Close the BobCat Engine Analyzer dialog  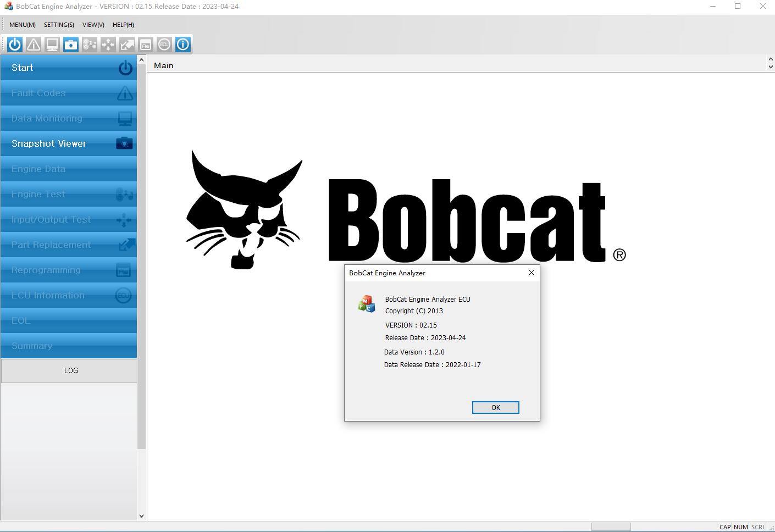(531, 273)
